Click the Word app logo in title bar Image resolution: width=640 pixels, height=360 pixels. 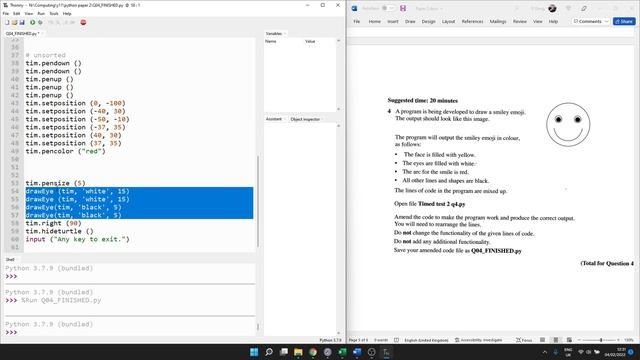[354, 8]
